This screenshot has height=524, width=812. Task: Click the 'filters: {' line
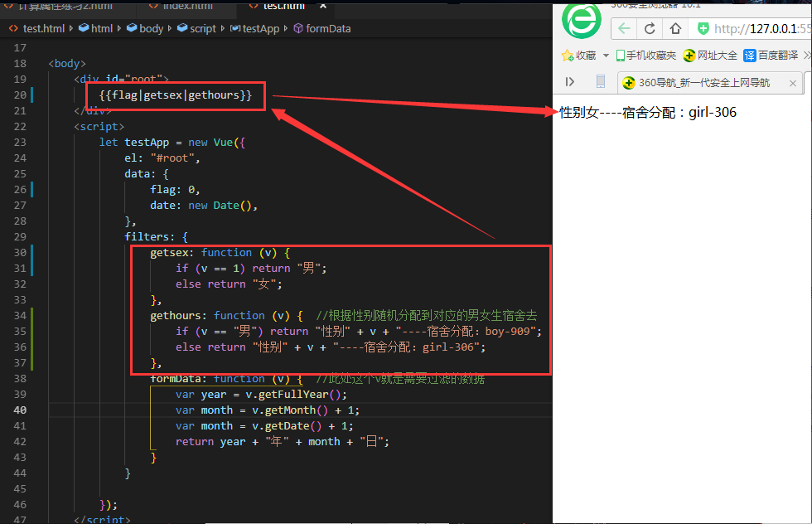(x=156, y=237)
